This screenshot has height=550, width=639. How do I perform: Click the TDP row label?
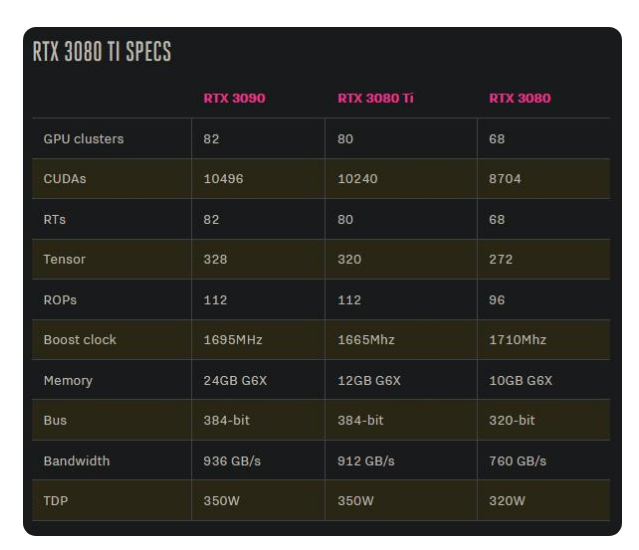[x=56, y=501]
